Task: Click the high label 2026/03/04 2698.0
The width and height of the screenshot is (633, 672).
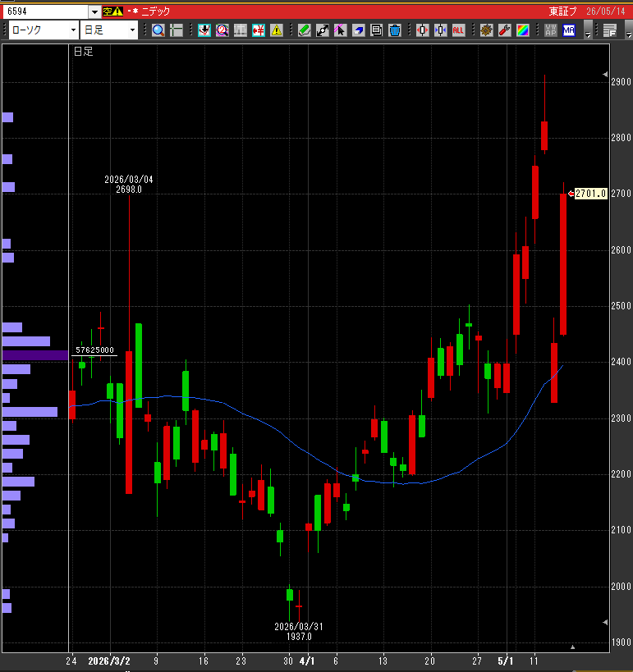Action: pyautogui.click(x=129, y=185)
